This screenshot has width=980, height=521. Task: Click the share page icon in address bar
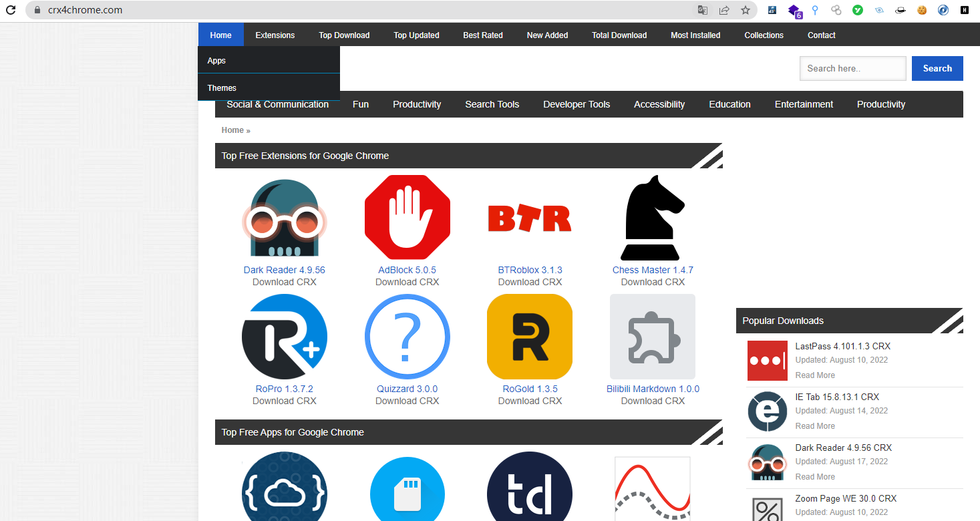[x=724, y=10]
